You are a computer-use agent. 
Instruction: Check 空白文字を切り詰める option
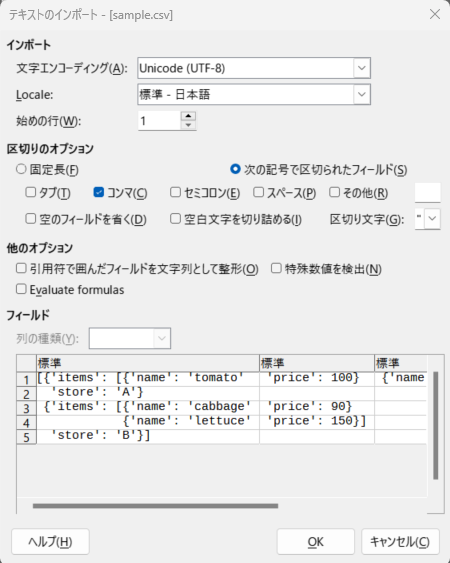click(x=175, y=219)
